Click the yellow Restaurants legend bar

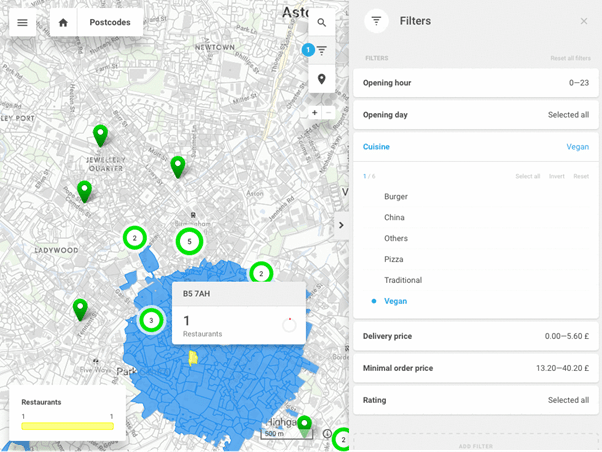pos(67,426)
